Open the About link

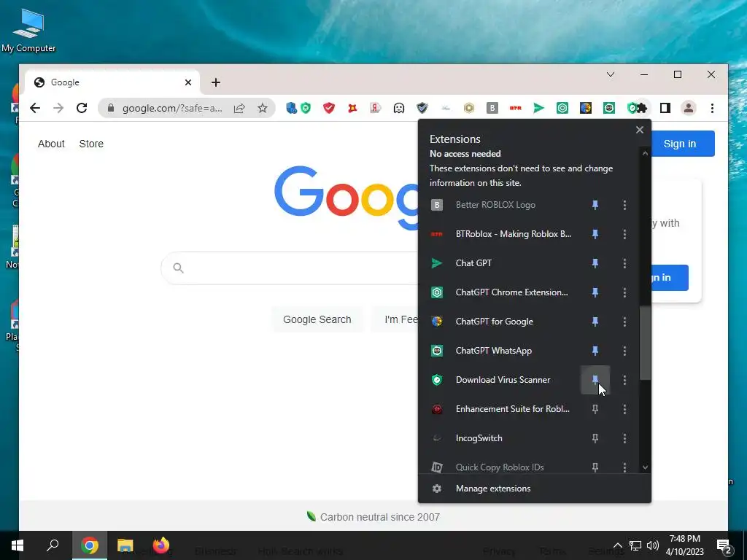(x=51, y=144)
